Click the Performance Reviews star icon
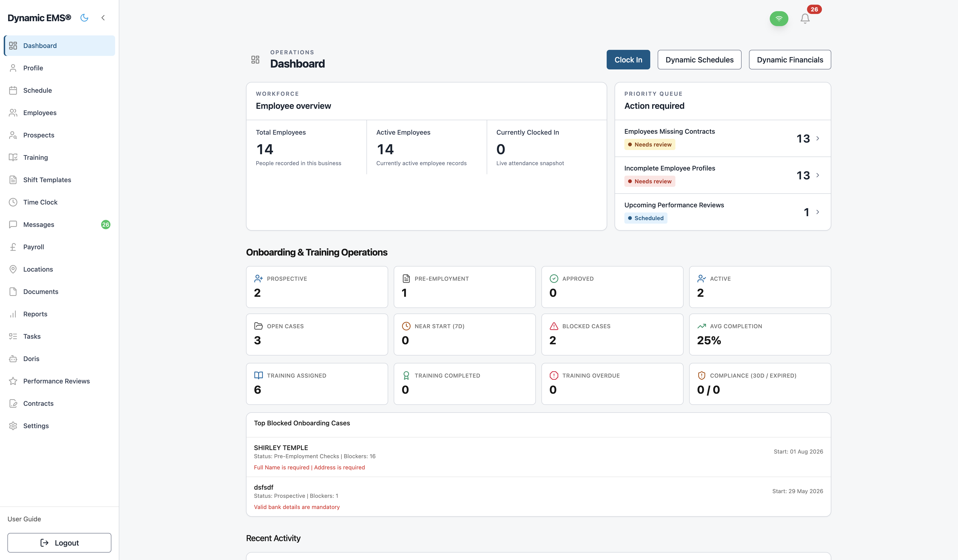 (13, 381)
